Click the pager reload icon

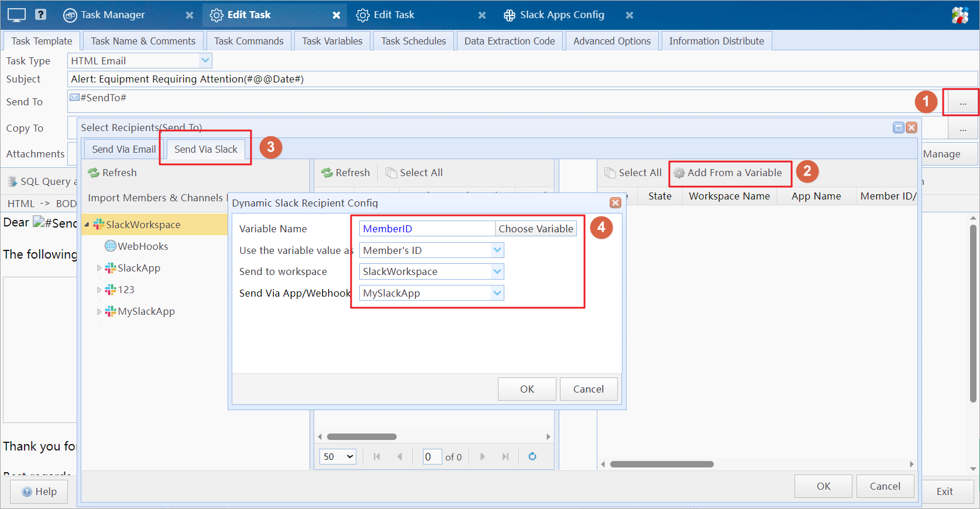tap(532, 456)
